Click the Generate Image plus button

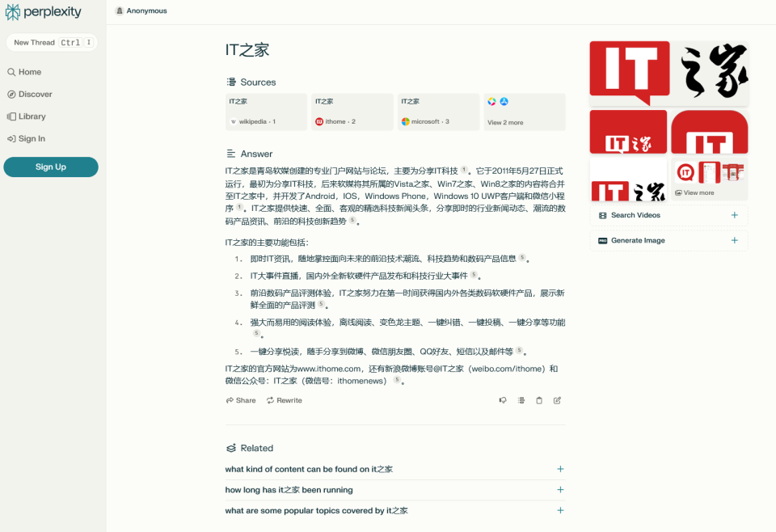click(x=735, y=240)
